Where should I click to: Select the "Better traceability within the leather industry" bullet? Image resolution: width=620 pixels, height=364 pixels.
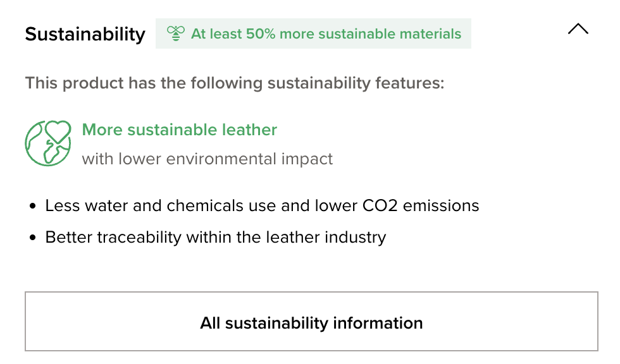pyautogui.click(x=215, y=238)
